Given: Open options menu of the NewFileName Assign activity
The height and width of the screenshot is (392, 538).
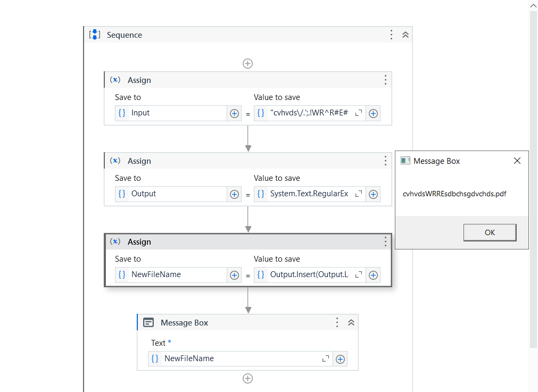Looking at the screenshot, I should (385, 241).
